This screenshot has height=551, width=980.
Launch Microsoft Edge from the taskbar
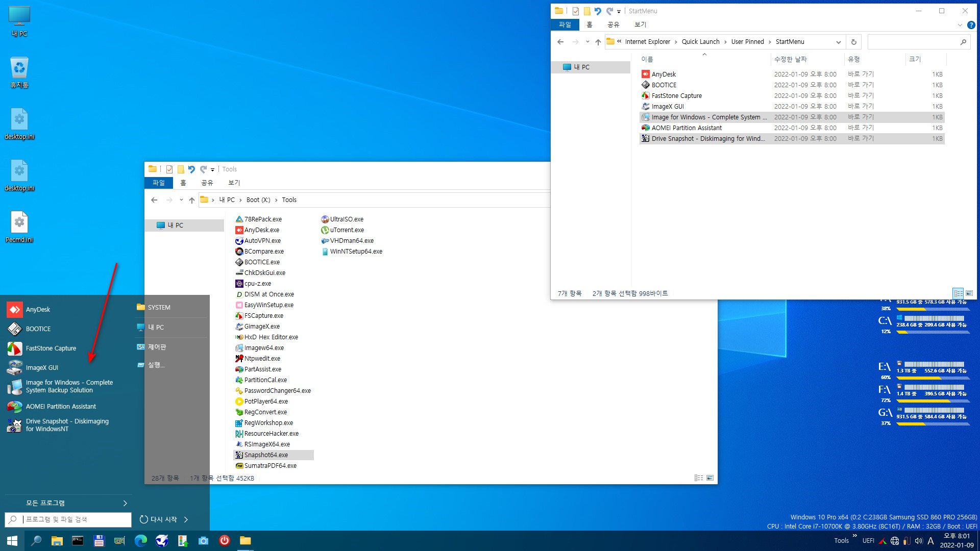click(x=140, y=541)
